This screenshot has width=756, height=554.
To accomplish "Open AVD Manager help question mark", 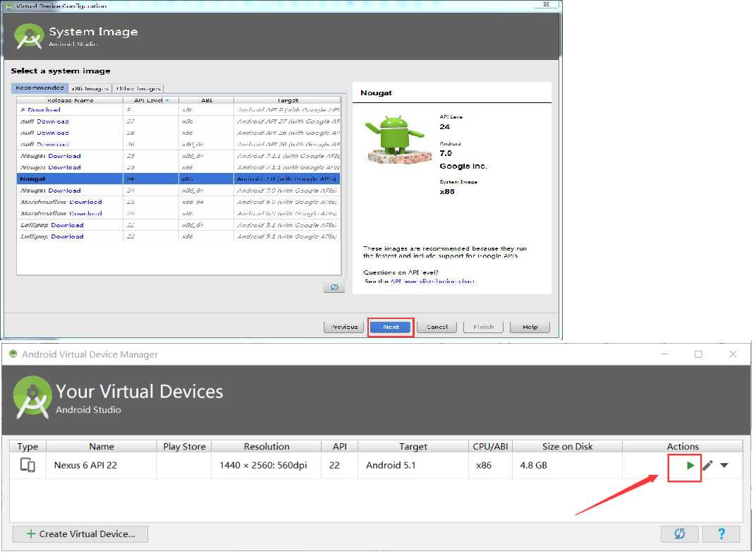I will pyautogui.click(x=721, y=534).
